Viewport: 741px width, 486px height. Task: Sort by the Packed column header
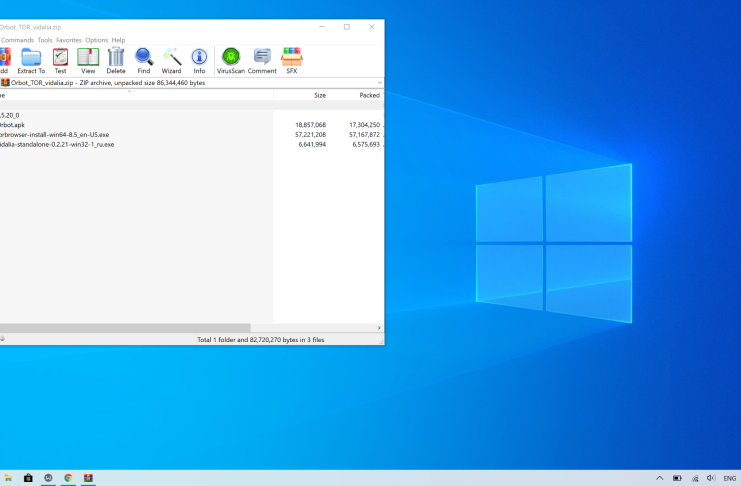click(354, 95)
